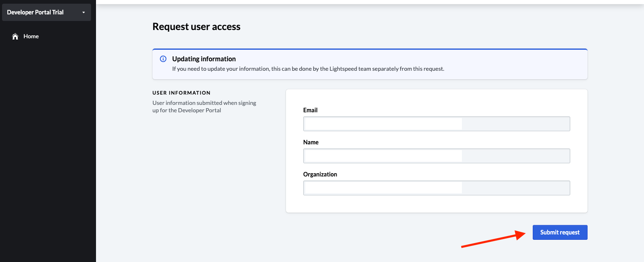644x262 pixels.
Task: Click the Request user access heading
Action: point(196,27)
